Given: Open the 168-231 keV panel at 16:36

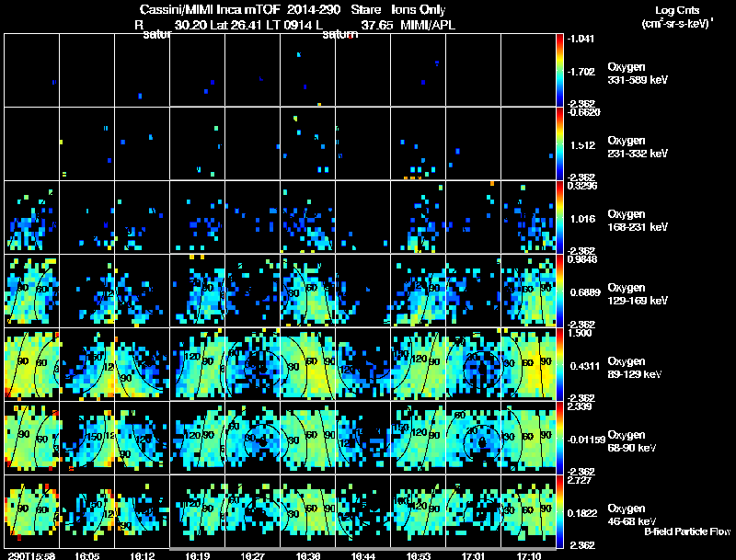Looking at the screenshot, I should (308, 217).
